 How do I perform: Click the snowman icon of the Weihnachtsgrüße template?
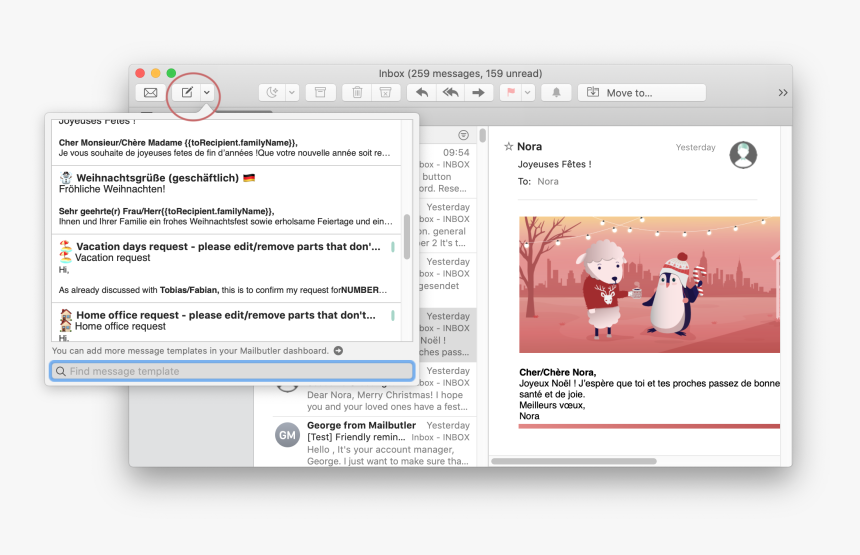tap(66, 178)
